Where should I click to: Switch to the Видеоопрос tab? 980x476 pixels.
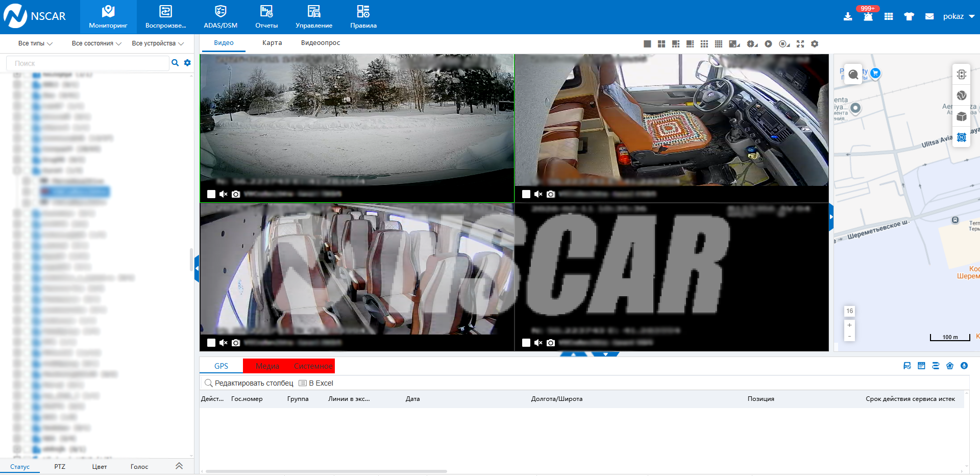click(321, 43)
